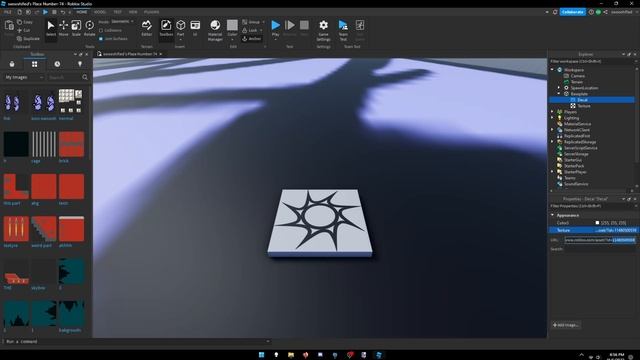Viewport: 640px width, 360px height.
Task: Select the Select tool in ribbon
Action: pyautogui.click(x=51, y=28)
